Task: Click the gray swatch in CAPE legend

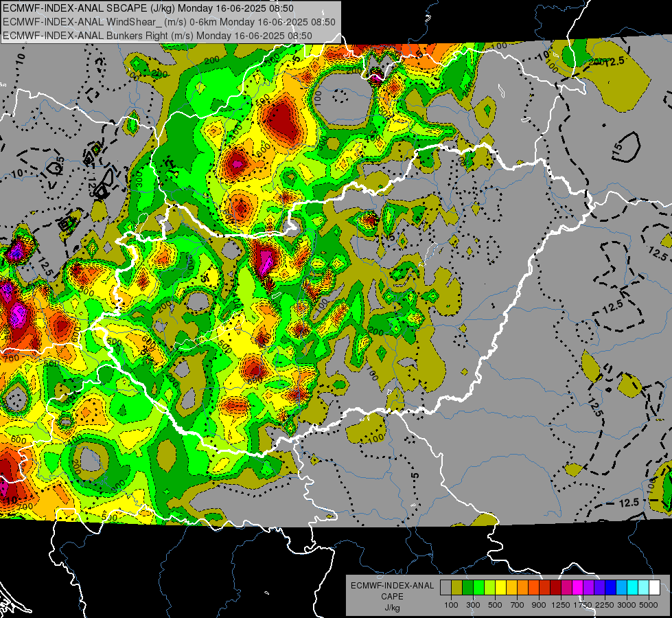Action: tap(445, 588)
